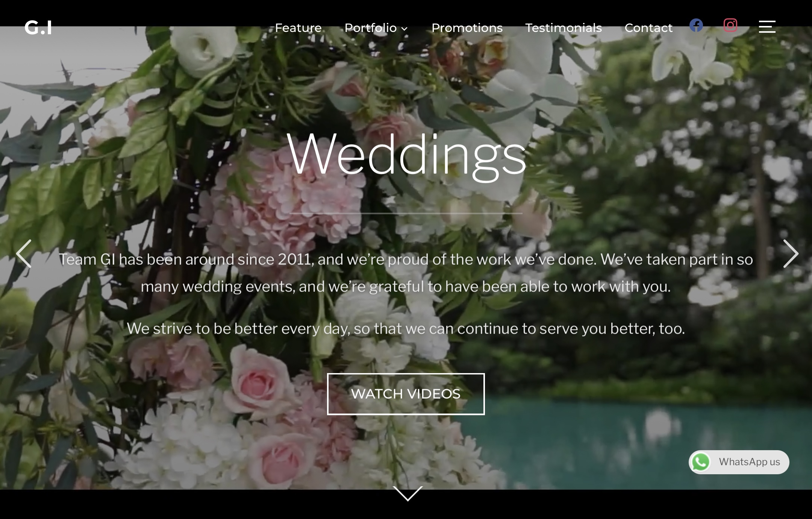Advance to next slide with right arrow
Image resolution: width=812 pixels, height=519 pixels.
click(x=791, y=254)
